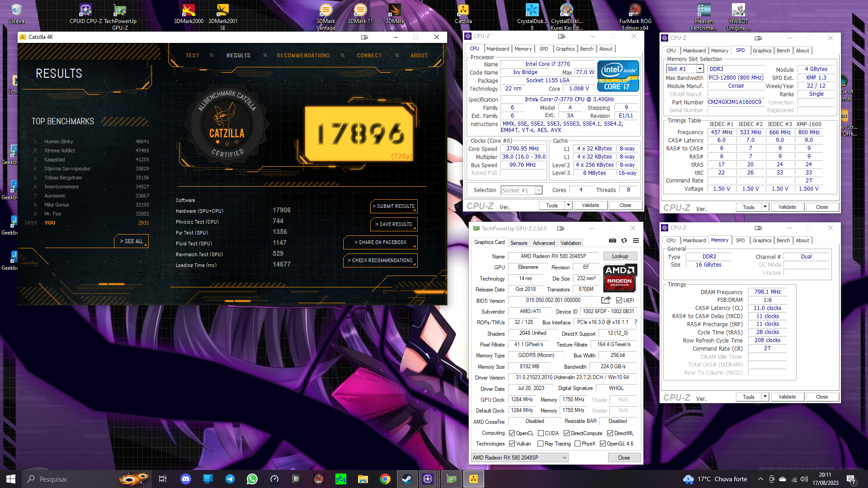Open Steam from the taskbar

click(x=407, y=479)
